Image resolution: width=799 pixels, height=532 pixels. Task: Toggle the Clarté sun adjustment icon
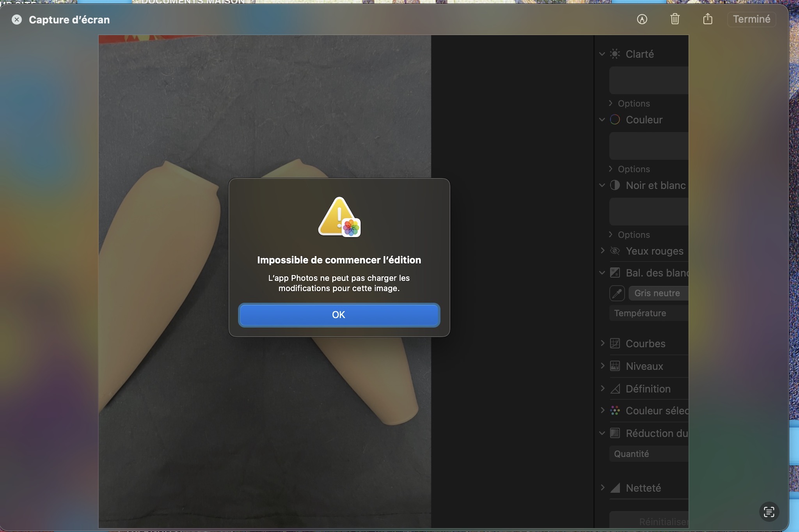tap(615, 54)
